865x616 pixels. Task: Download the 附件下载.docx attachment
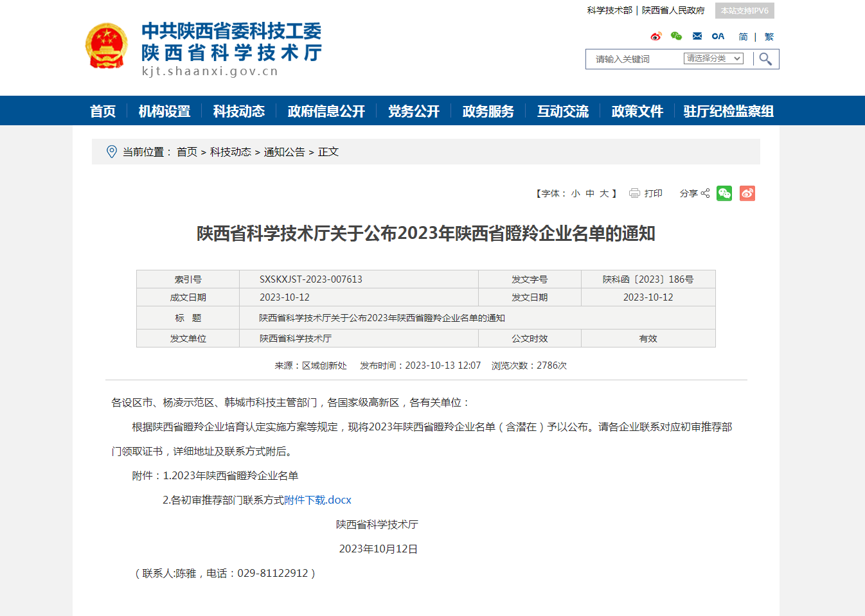click(x=317, y=500)
